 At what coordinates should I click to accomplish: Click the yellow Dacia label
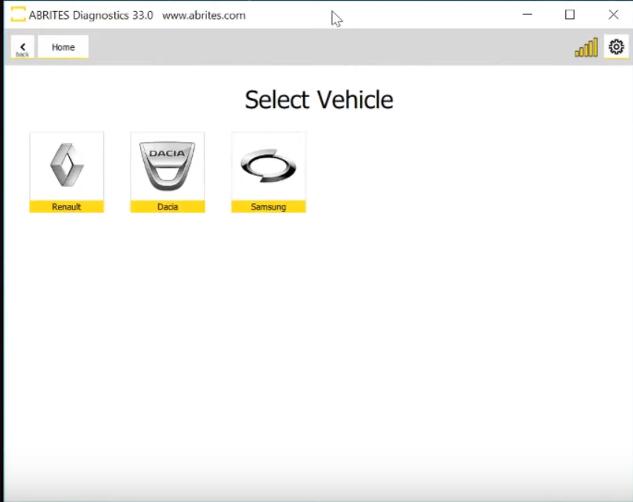[167, 207]
